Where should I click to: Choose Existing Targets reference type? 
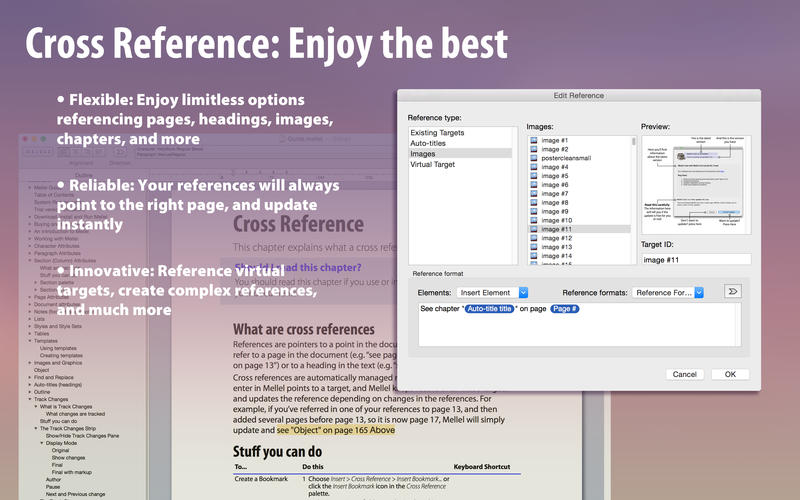pyautogui.click(x=438, y=132)
